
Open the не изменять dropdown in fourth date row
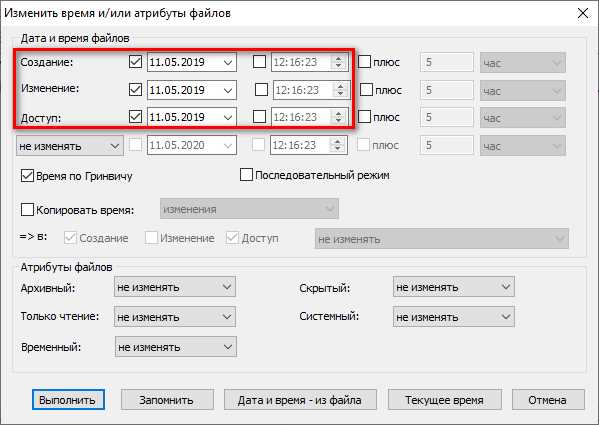point(70,146)
